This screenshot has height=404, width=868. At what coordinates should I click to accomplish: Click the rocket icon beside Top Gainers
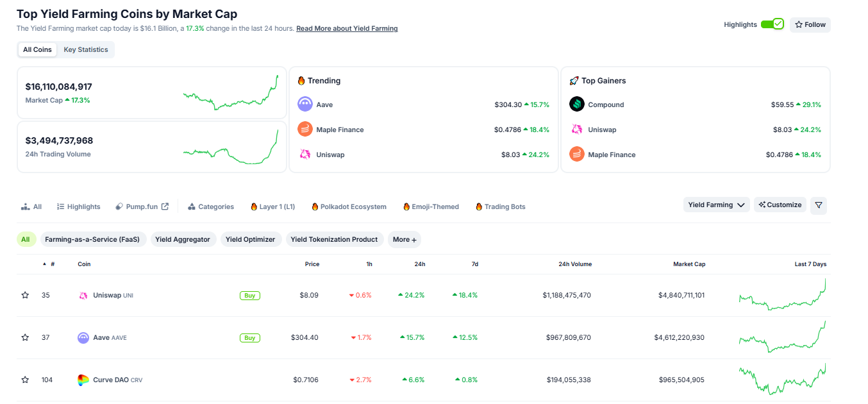click(x=574, y=81)
